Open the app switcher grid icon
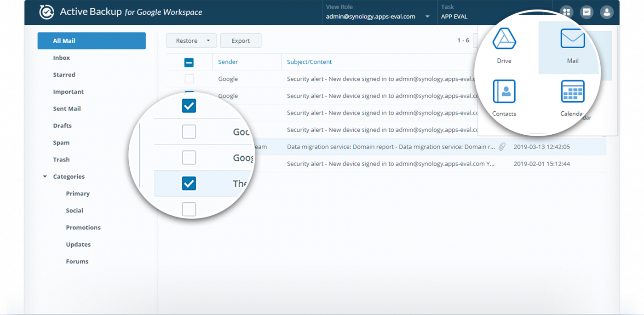 point(566,12)
